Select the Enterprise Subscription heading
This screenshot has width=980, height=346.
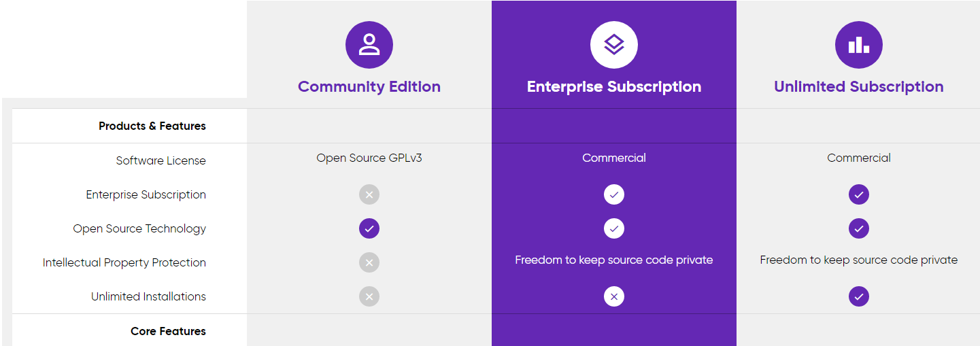pyautogui.click(x=614, y=87)
